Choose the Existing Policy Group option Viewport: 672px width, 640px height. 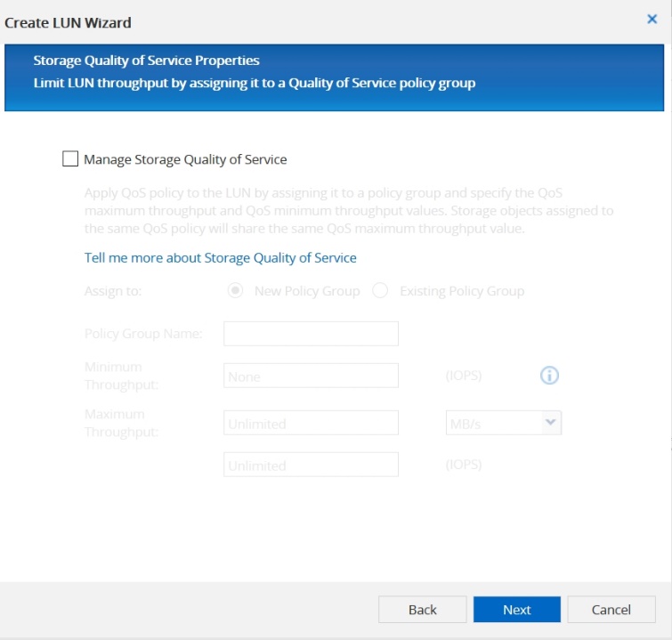[380, 291]
